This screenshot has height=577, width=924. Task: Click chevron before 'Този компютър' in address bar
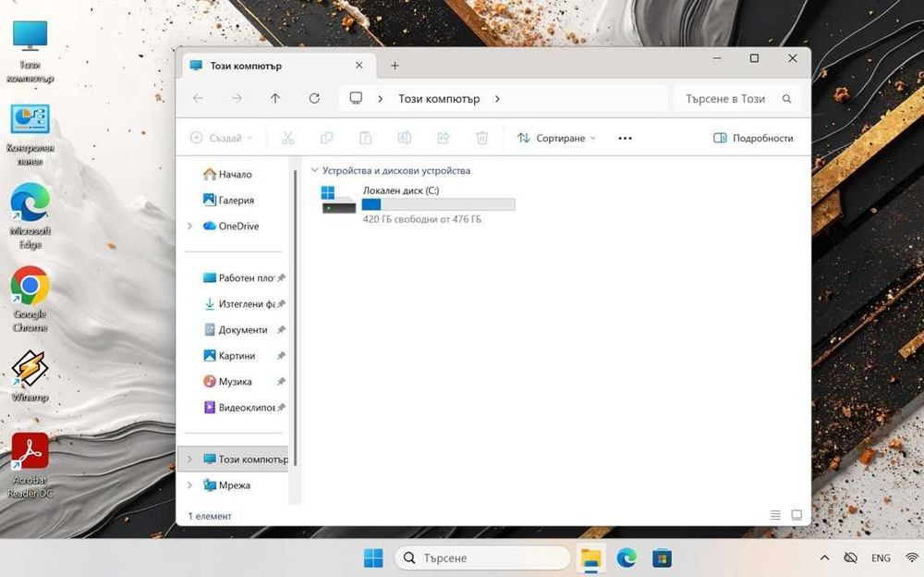coord(380,99)
